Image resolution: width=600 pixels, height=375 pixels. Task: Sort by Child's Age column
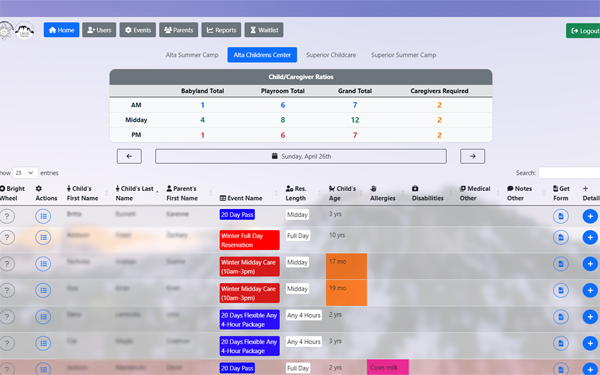[345, 193]
